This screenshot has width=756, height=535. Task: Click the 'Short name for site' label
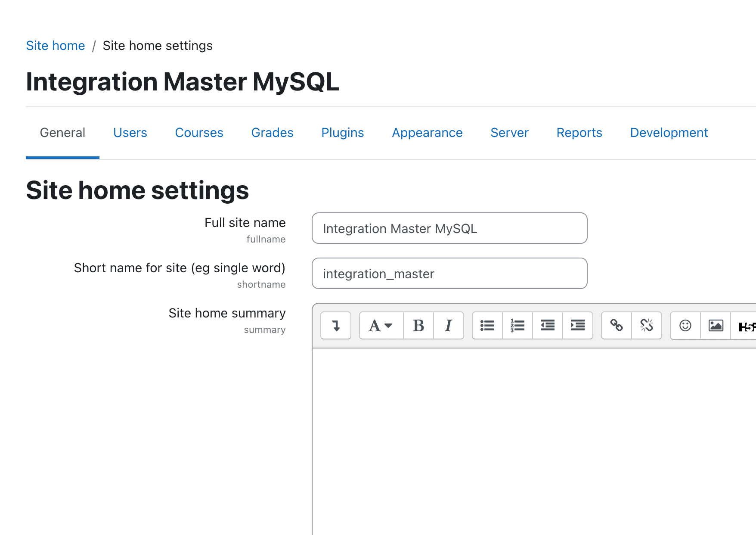click(180, 268)
